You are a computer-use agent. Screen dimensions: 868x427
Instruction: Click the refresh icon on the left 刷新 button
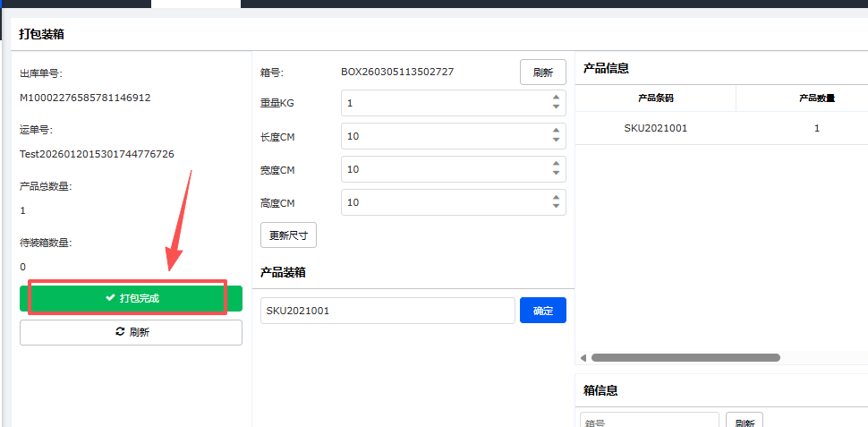(120, 332)
